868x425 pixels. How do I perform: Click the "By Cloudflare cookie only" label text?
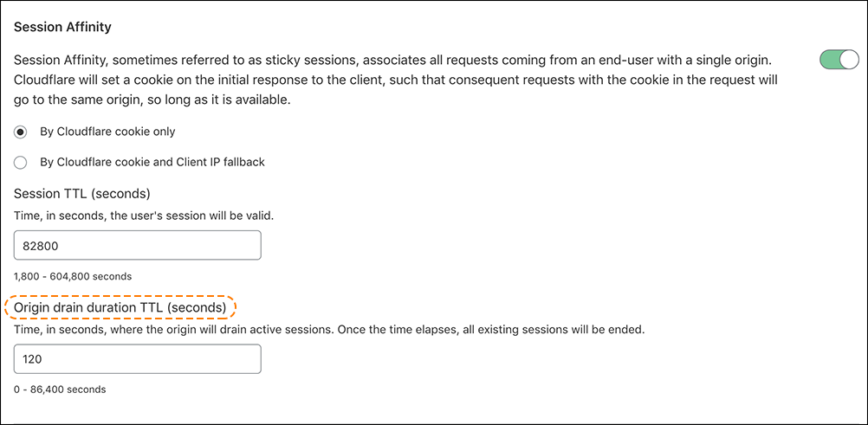tap(108, 132)
